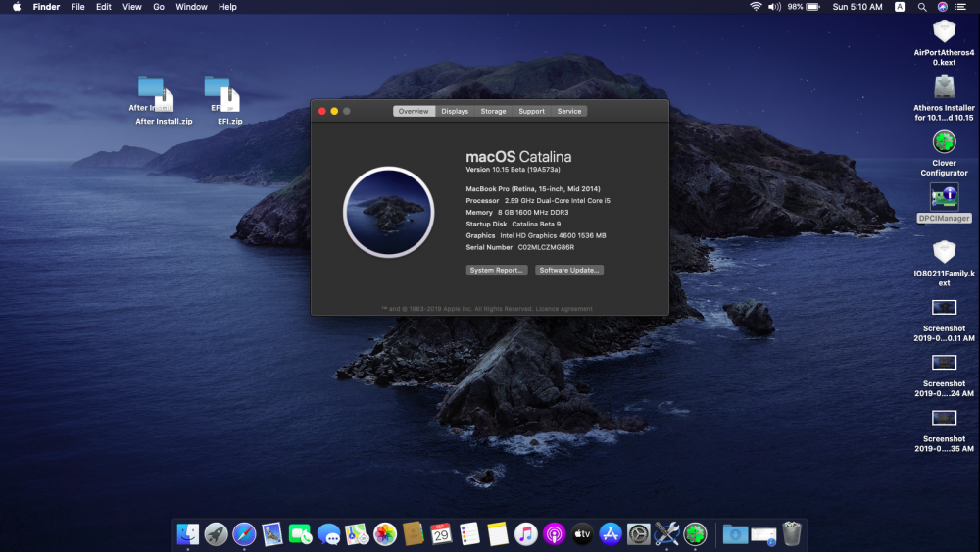Switch to the Displays tab
This screenshot has height=552, width=980.
(455, 111)
